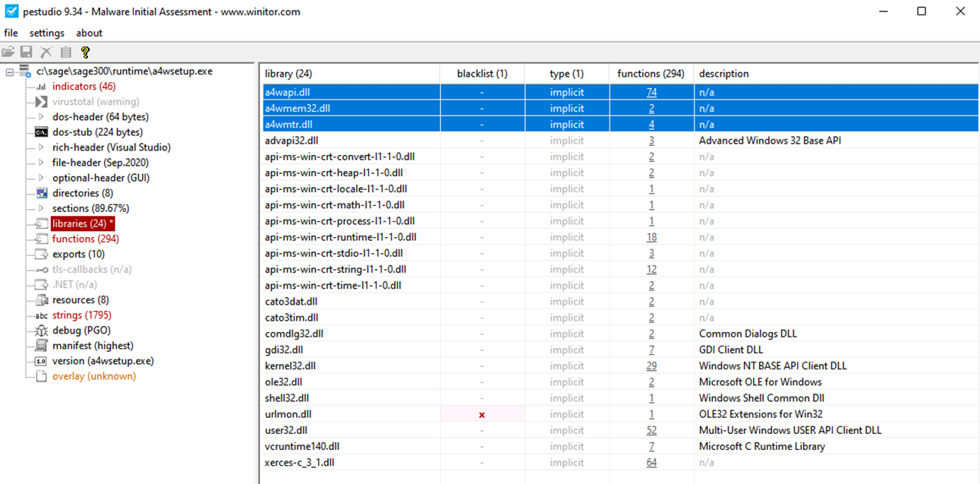Click the save floppy disk toolbar icon

[x=27, y=52]
